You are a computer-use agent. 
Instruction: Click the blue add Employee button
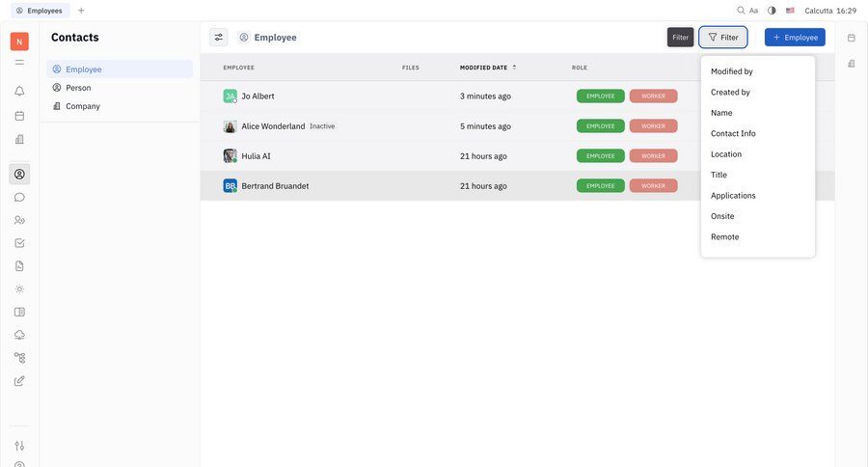795,38
